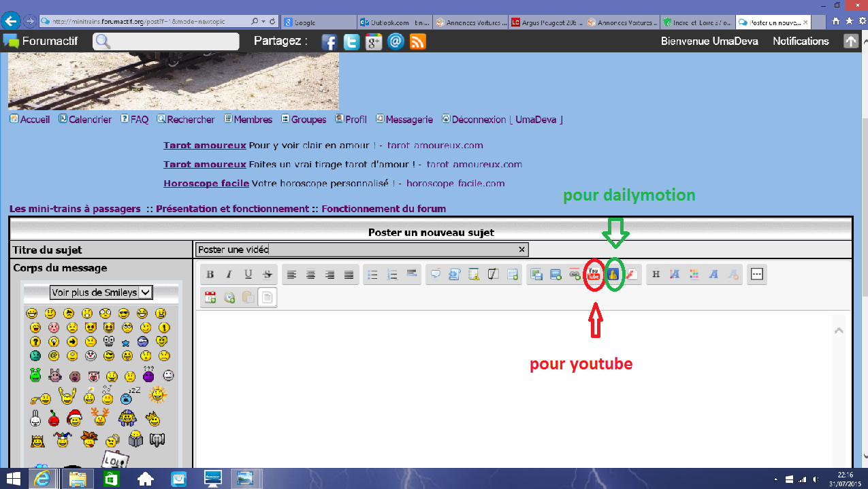Toggle bold formatting in message editor
Image resolution: width=868 pixels, height=489 pixels.
pyautogui.click(x=210, y=275)
